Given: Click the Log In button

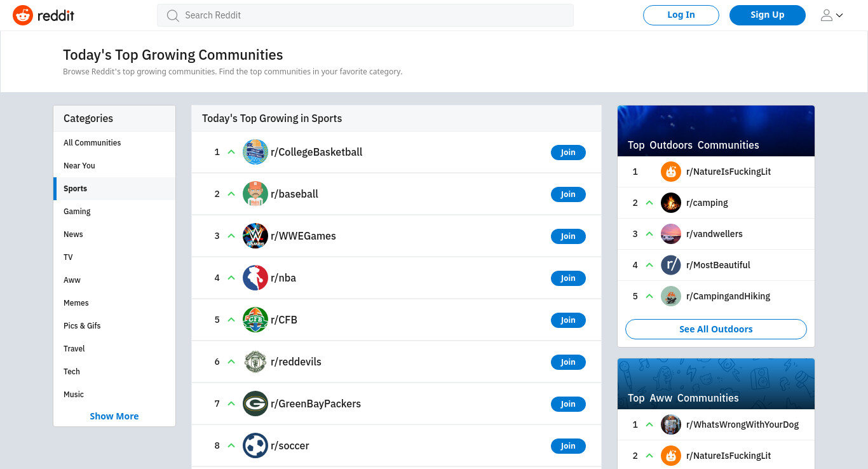Looking at the screenshot, I should (x=681, y=15).
